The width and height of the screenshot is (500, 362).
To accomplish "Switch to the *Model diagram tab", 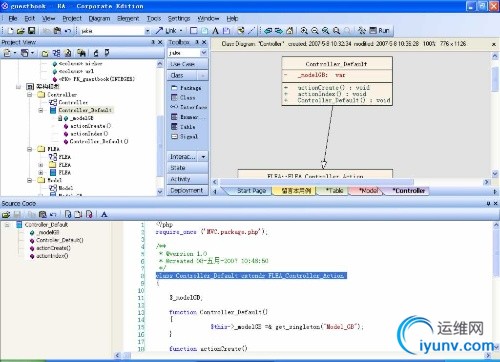I will click(x=368, y=190).
